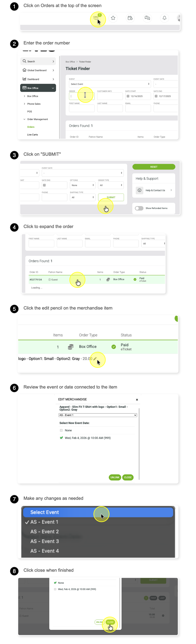Open the Orders box icon in top bar

pyautogui.click(x=96, y=18)
